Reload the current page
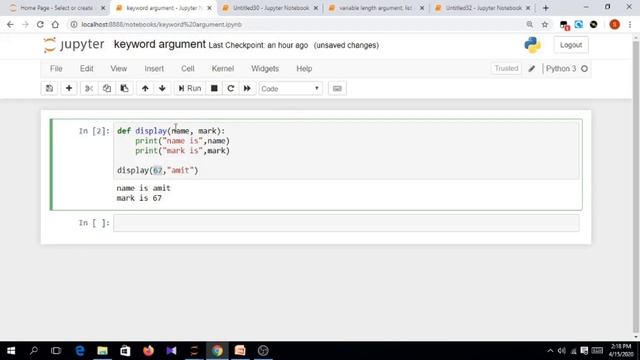Viewport: 640px width, 360px height. (40, 24)
